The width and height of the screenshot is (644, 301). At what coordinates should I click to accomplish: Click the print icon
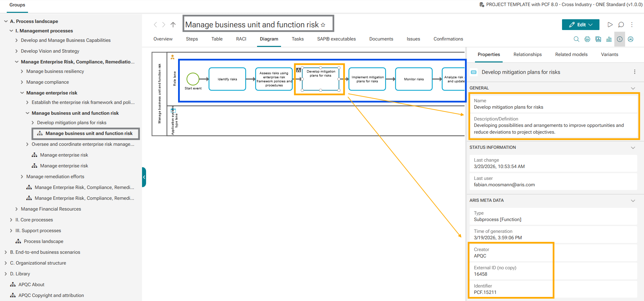tap(587, 39)
